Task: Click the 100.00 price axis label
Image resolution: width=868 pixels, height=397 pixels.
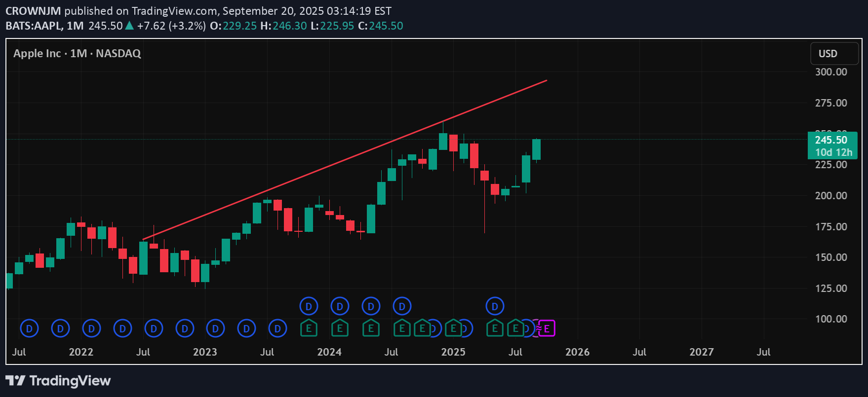Action: click(x=831, y=319)
